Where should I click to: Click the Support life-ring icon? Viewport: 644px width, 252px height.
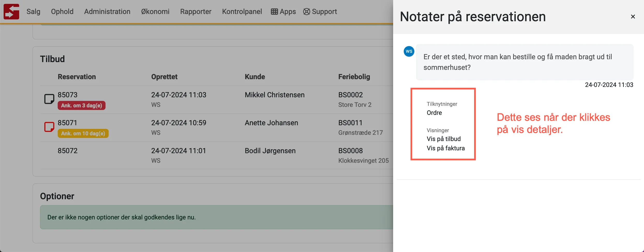[x=306, y=11]
